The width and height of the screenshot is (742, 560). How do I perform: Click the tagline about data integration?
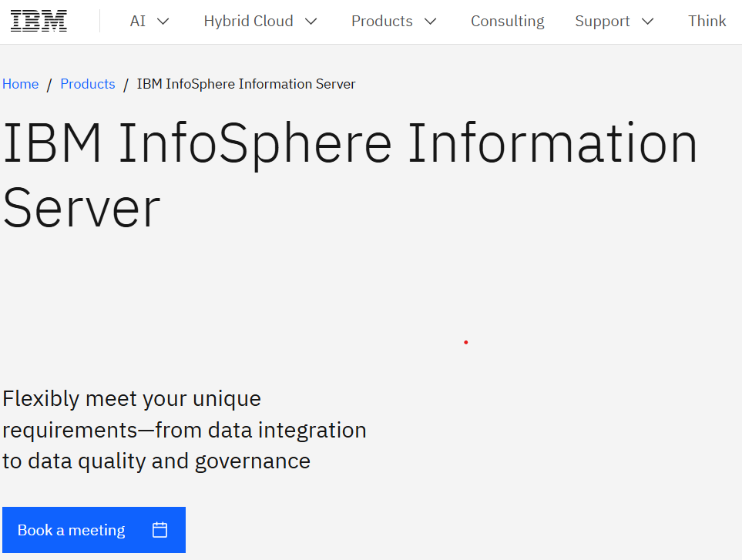(185, 430)
